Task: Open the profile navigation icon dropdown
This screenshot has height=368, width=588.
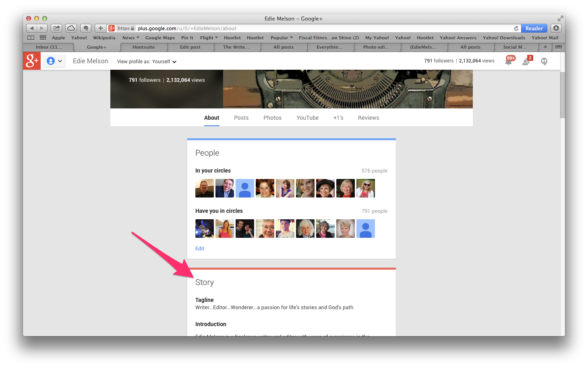Action: point(54,61)
